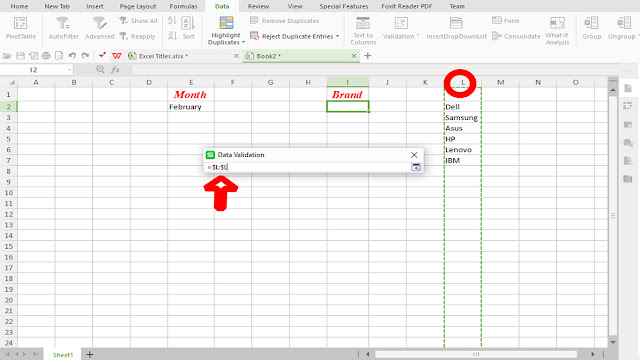Screen dimensions: 640x360
Task: Click the range selector icon in Data Validation
Action: click(416, 167)
